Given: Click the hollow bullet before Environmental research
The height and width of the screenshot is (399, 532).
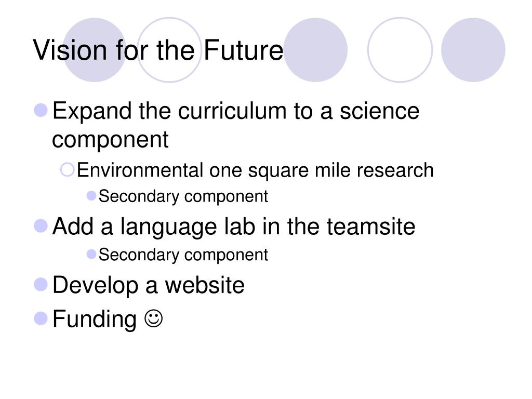Looking at the screenshot, I should coord(67,170).
